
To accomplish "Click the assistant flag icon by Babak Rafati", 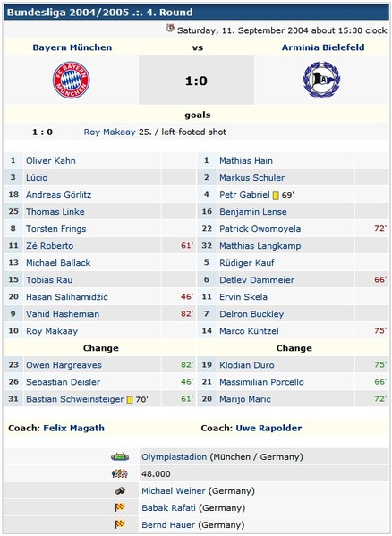I will click(x=120, y=507).
